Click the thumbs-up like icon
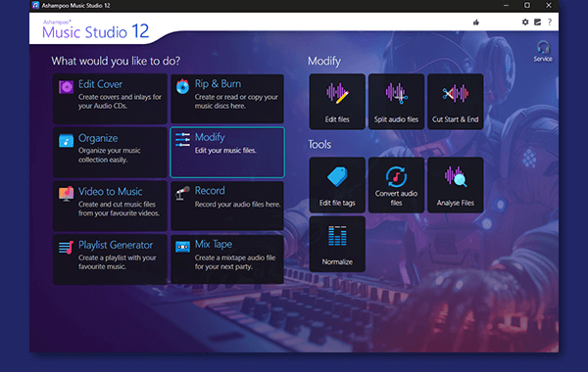588x372 pixels. pos(476,23)
